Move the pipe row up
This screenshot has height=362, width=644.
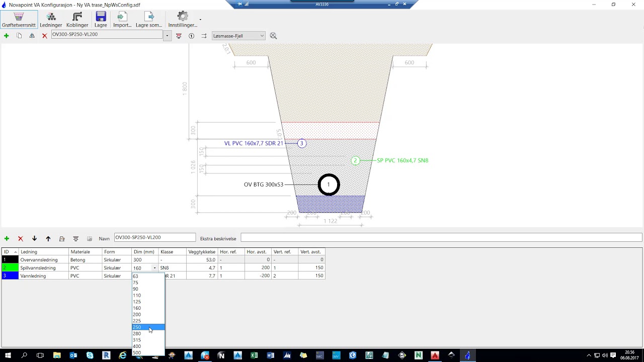[48, 239]
